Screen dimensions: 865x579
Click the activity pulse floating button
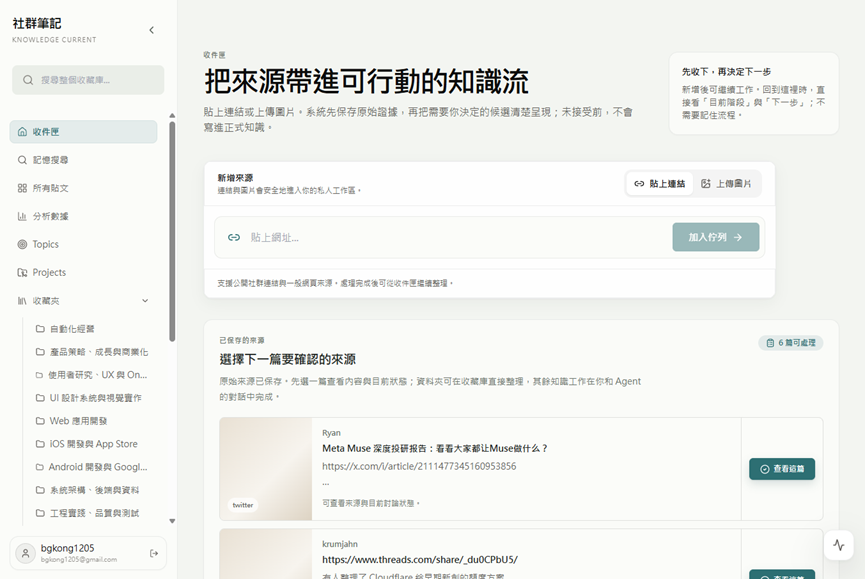coord(839,545)
